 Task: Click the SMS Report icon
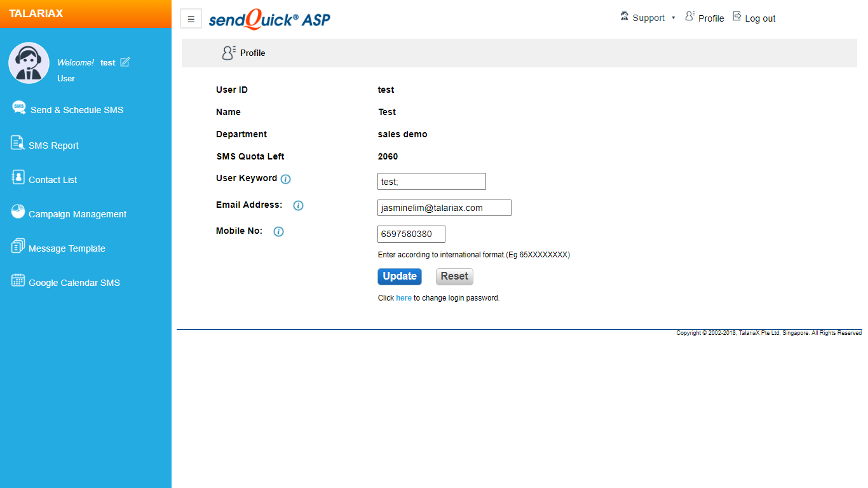(x=18, y=143)
